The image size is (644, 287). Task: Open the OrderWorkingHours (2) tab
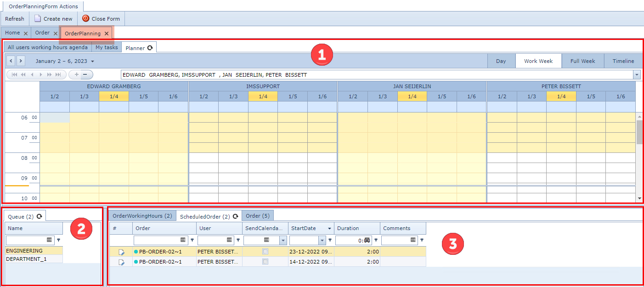[x=142, y=216]
